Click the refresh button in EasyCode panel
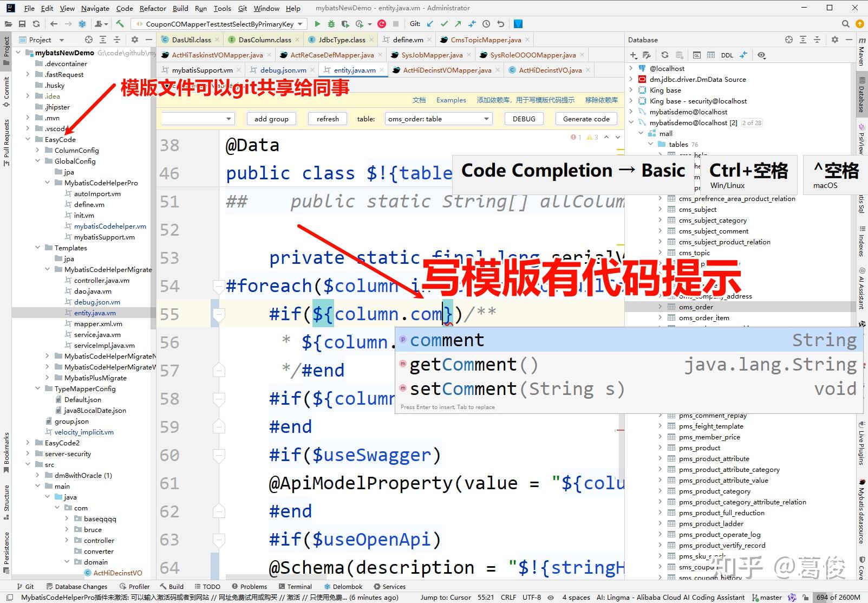 pyautogui.click(x=327, y=119)
